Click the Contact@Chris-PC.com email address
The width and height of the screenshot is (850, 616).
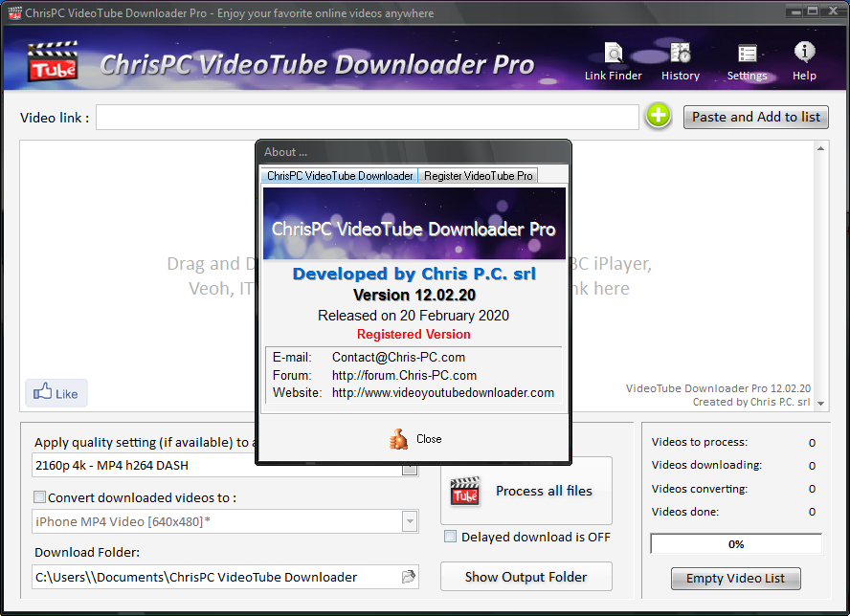tap(398, 357)
